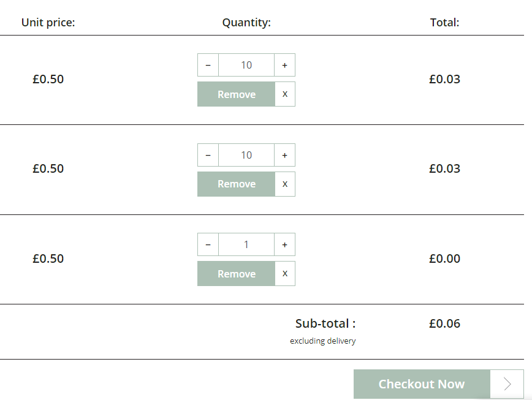Click the arrow chevron next to Checkout Now
The height and width of the screenshot is (400, 532).
pyautogui.click(x=507, y=384)
